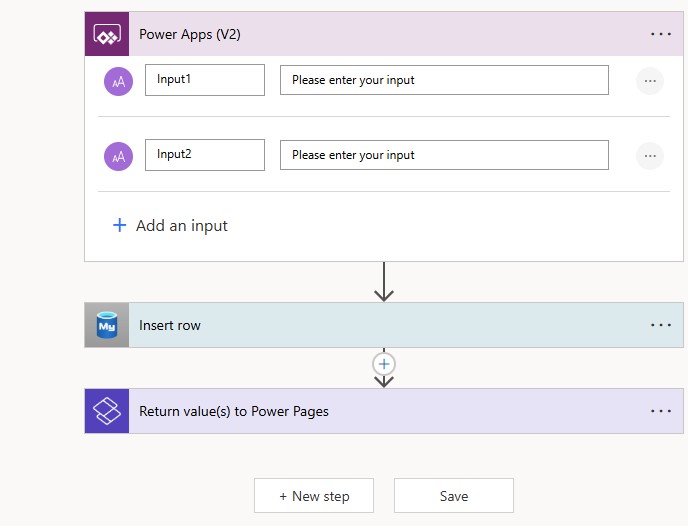
Task: Open the Power Apps (V2) ellipsis menu
Action: pyautogui.click(x=661, y=34)
